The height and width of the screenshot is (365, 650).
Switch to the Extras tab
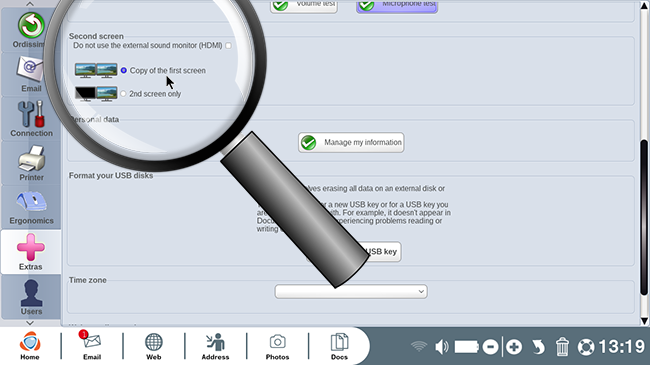(x=31, y=252)
